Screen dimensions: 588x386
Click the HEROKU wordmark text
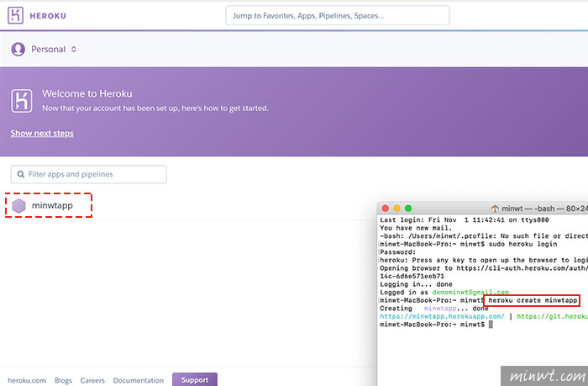[x=48, y=16]
